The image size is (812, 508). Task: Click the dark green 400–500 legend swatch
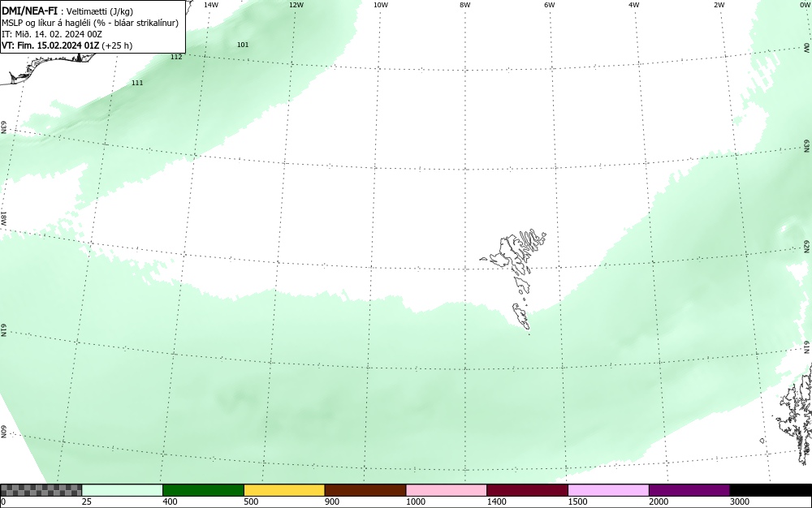click(x=203, y=490)
